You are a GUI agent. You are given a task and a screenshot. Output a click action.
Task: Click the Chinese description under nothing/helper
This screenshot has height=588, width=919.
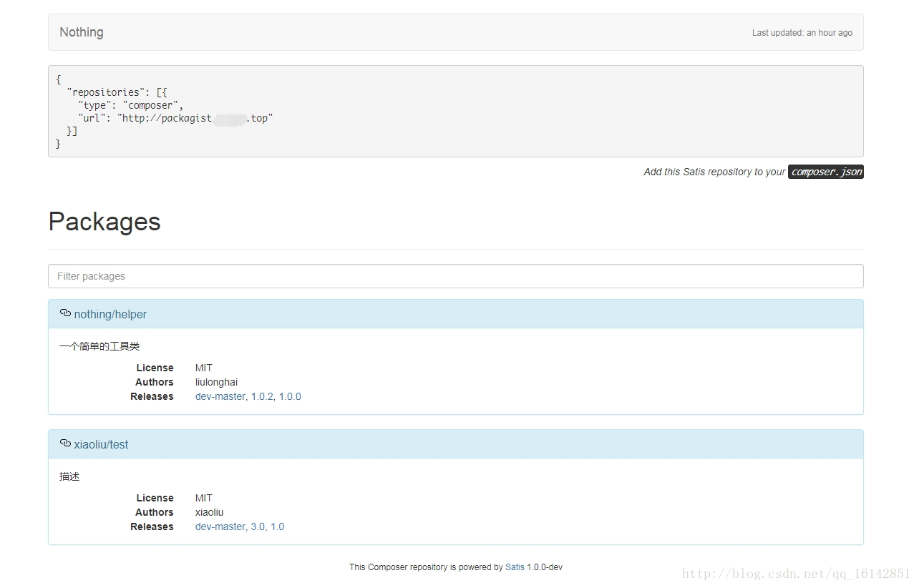coord(99,346)
